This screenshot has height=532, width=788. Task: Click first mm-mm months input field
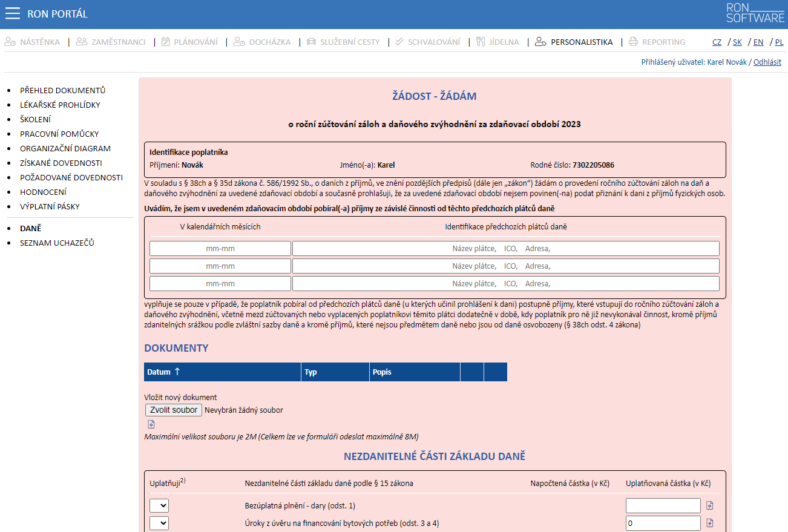220,249
